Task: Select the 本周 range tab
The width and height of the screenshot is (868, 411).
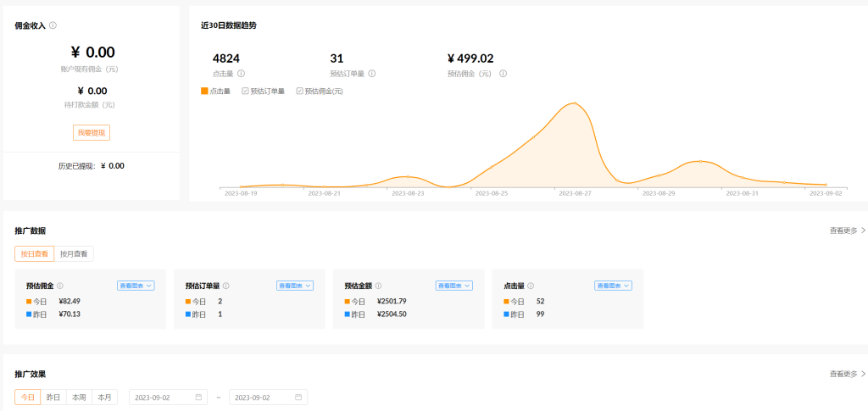Action: click(x=79, y=397)
